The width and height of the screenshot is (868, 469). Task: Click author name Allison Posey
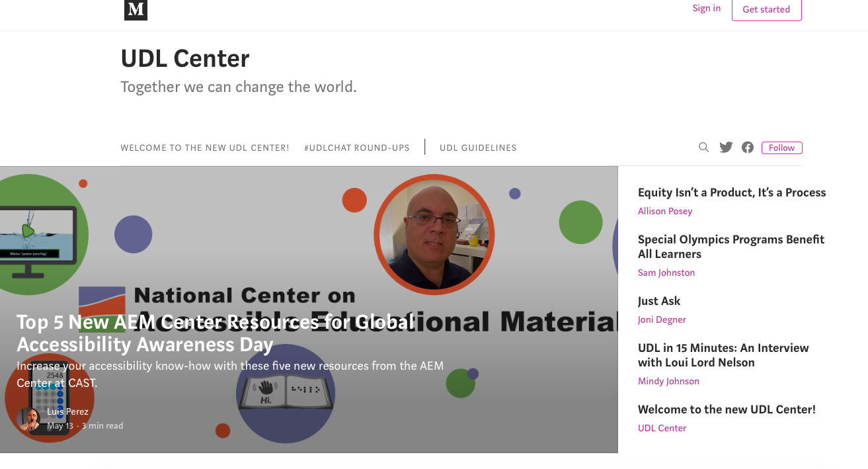(665, 211)
